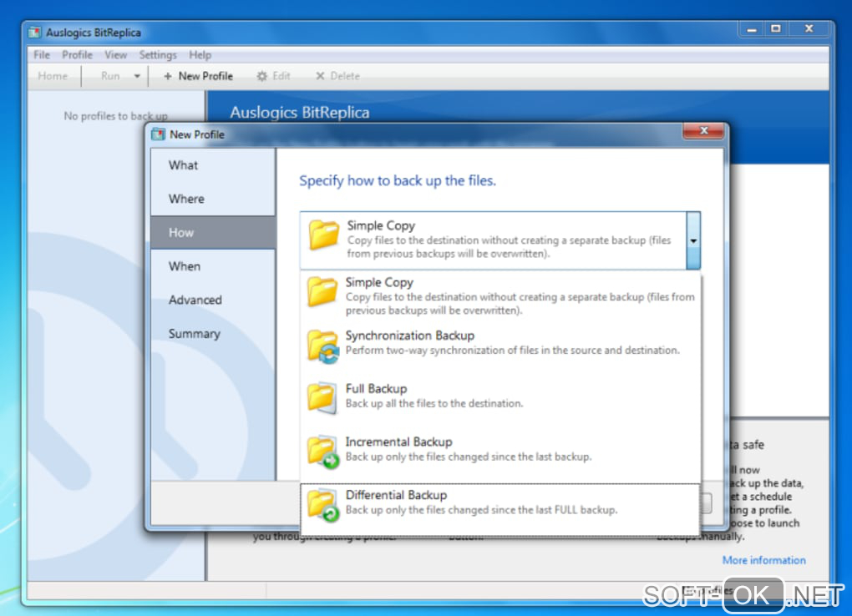Go to the Advanced step
Screen dimensions: 852x616
213,300
